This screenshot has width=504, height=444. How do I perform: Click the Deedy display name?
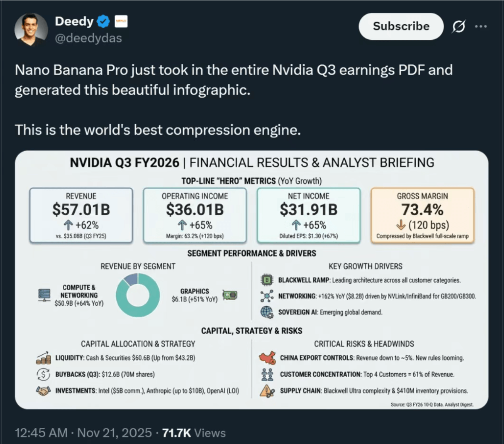[74, 21]
